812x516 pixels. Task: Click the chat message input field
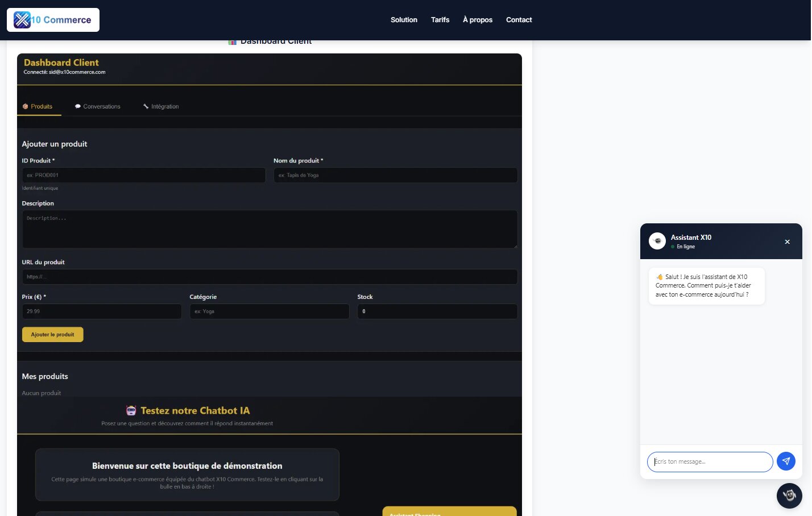(x=710, y=462)
